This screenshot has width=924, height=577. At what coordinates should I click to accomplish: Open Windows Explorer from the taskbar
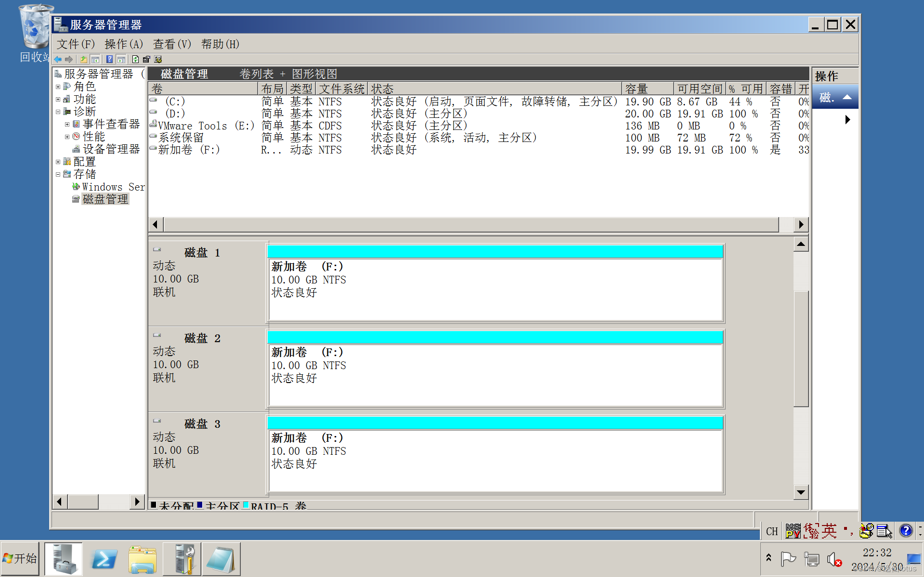point(143,559)
